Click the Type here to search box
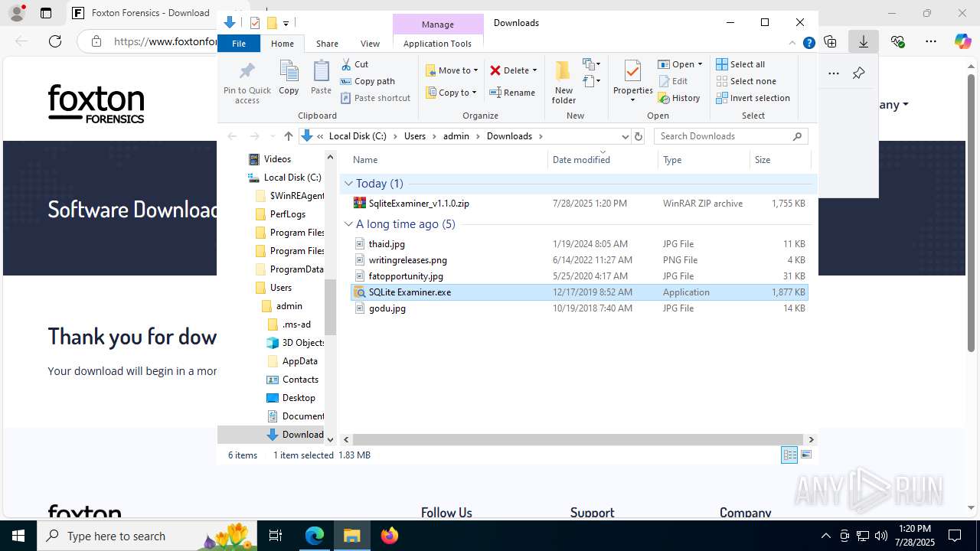 (x=148, y=536)
